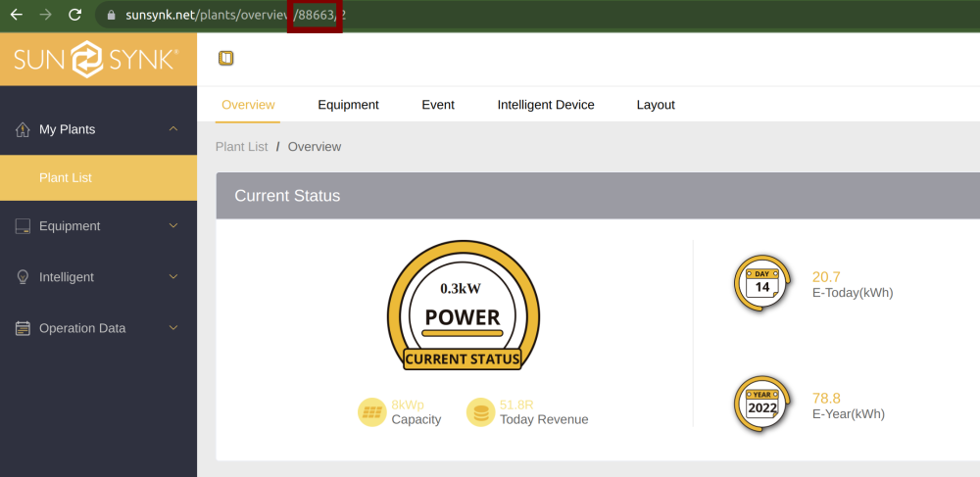Open the Intelligent Device tab
The height and width of the screenshot is (477, 980).
click(546, 105)
